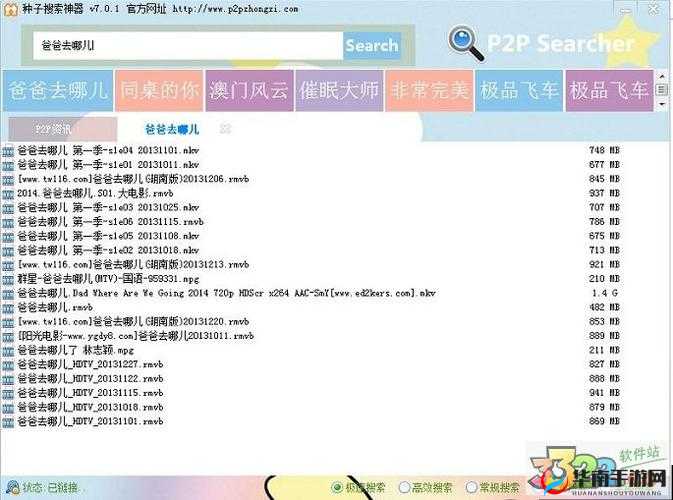Viewport: 673px width, 500px height.
Task: Click video icon of tv116 20131206.rmvb row
Action: [x=8, y=180]
